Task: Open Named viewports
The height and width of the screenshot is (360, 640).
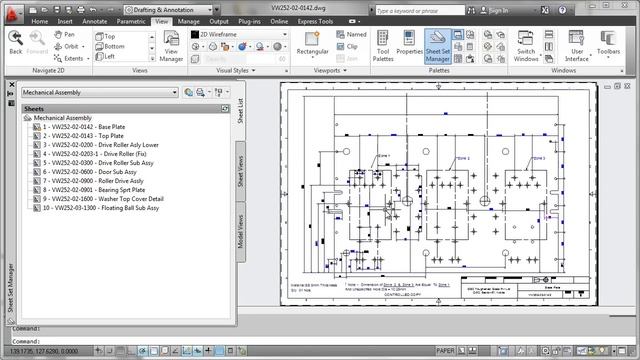Action: [351, 35]
